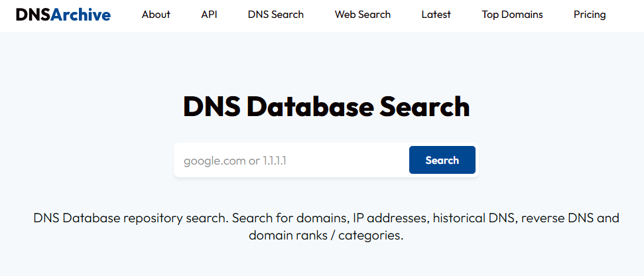Click the 'DNS Database repository search' description line
Image resolution: width=644 pixels, height=276 pixels.
click(326, 218)
